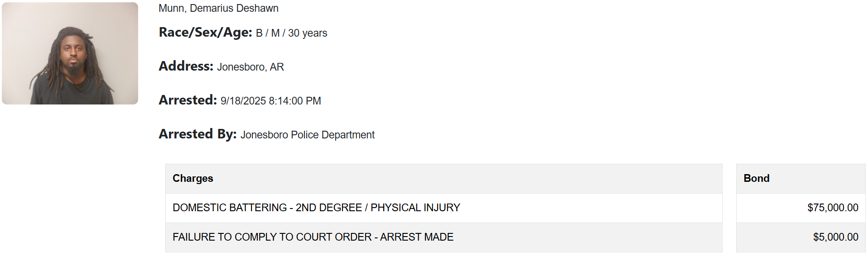
Task: Click the Race/Sex/Age label
Action: point(205,33)
